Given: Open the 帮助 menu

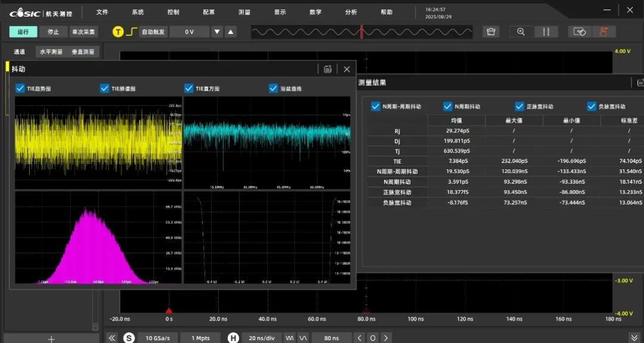Looking at the screenshot, I should coord(386,12).
